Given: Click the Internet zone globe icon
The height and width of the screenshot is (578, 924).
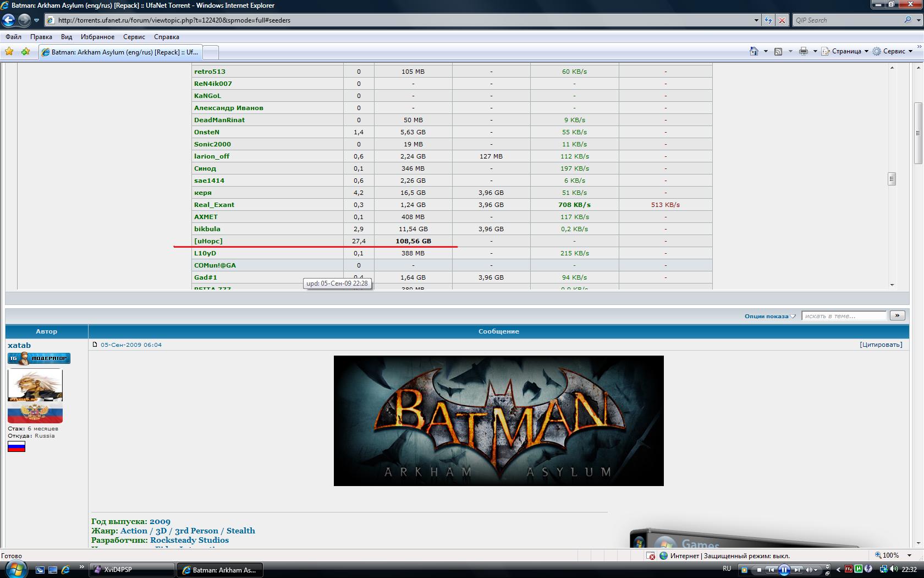Looking at the screenshot, I should tap(664, 555).
